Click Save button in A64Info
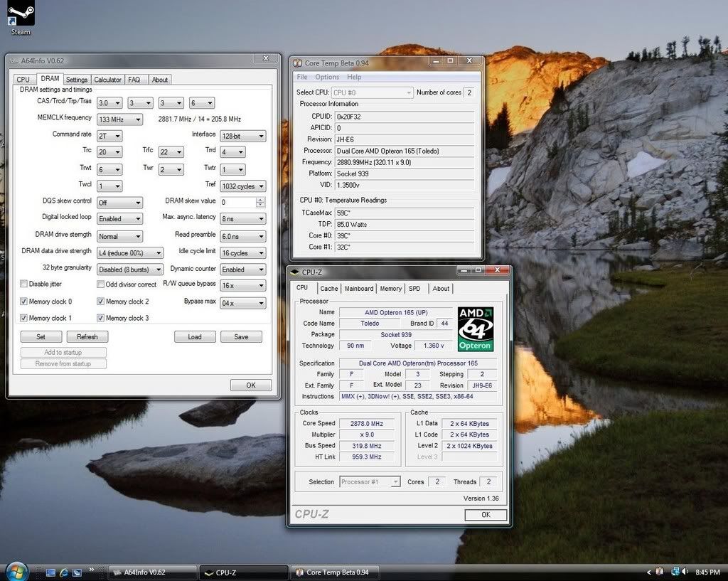Image resolution: width=728 pixels, height=581 pixels. [242, 336]
